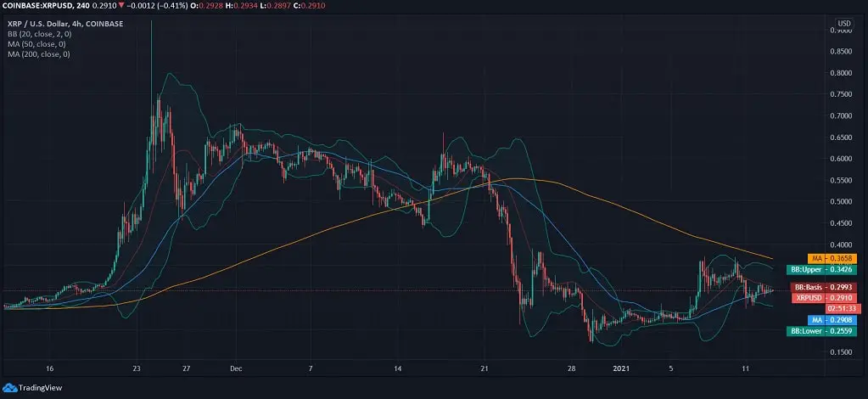Click the 0.5000 level on price scale

pos(841,202)
